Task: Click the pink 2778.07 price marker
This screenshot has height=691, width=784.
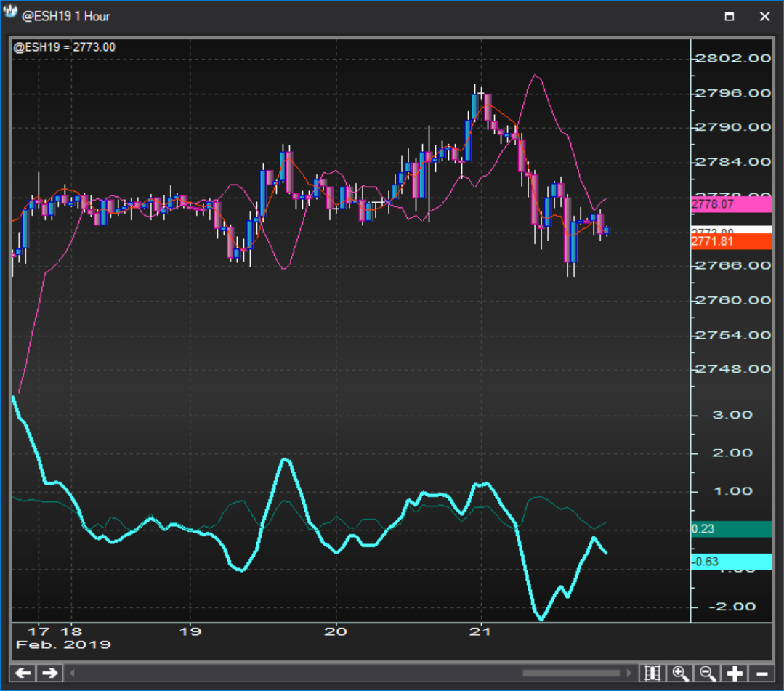Action: coord(732,204)
